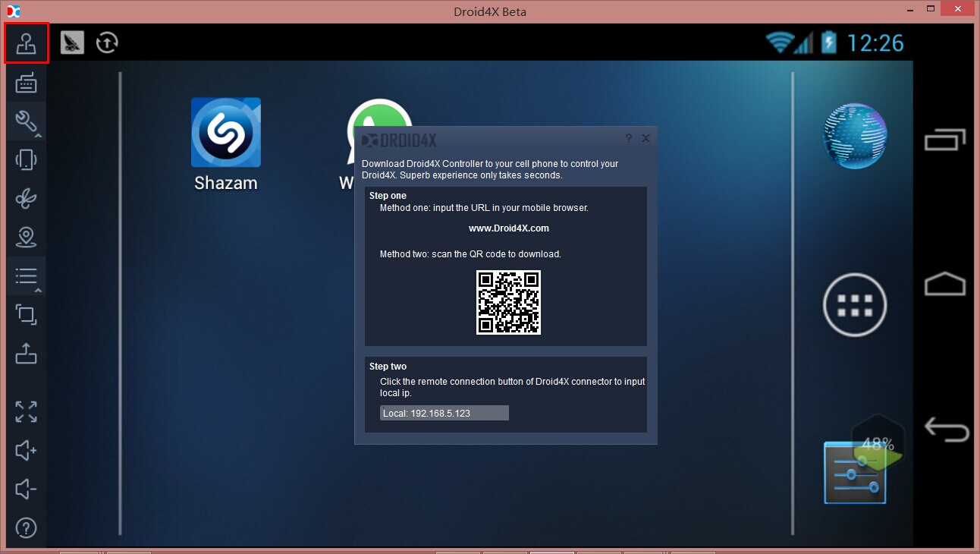Click the shake device icon
This screenshot has height=554, width=980.
point(27,159)
